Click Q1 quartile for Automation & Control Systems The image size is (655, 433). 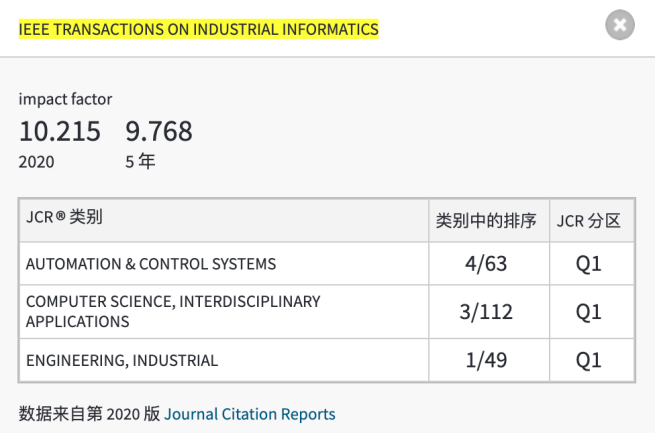pos(589,264)
